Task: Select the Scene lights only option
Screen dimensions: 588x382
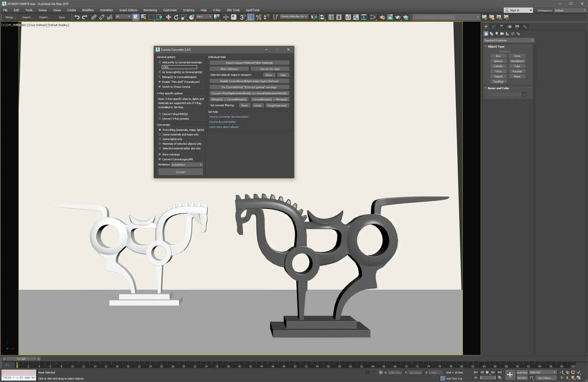Action: click(x=160, y=139)
